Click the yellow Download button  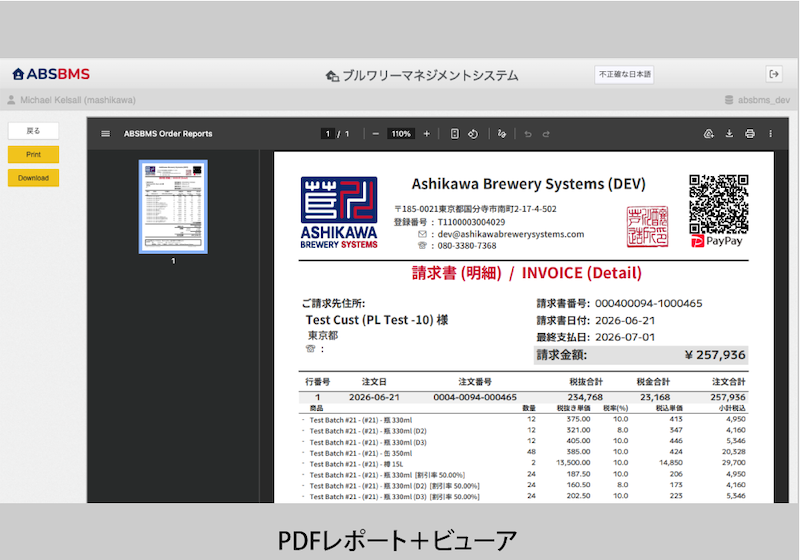click(34, 178)
